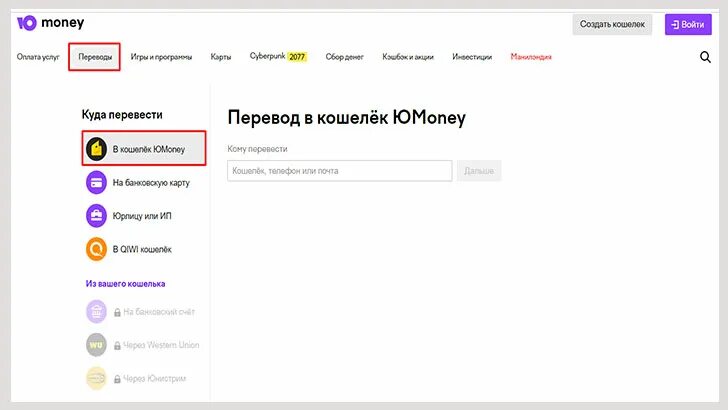Open the Оплата услуг menu item
The width and height of the screenshot is (728, 410).
pyautogui.click(x=38, y=57)
